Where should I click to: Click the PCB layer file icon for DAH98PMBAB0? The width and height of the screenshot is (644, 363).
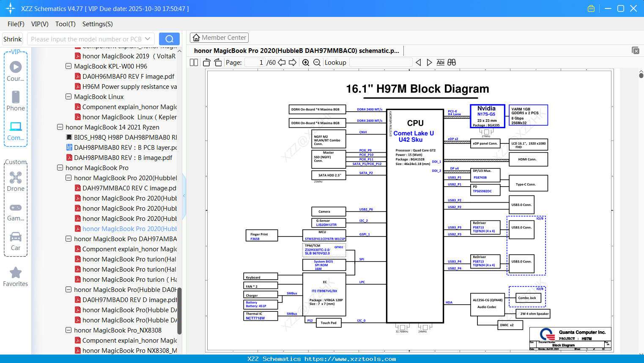coord(69,147)
